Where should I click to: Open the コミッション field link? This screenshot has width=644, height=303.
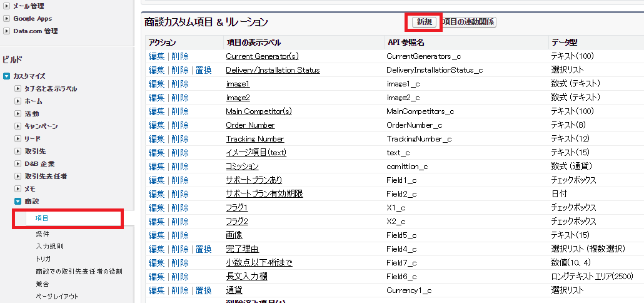click(x=242, y=167)
